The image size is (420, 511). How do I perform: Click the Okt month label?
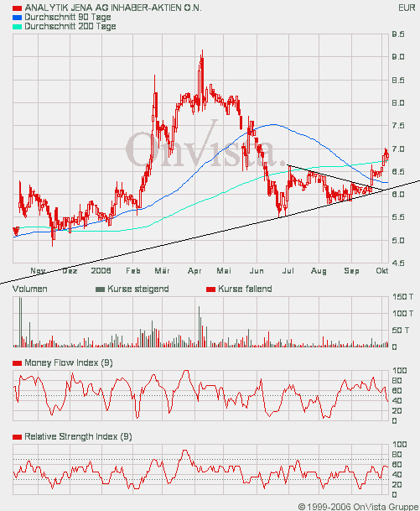coord(382,271)
